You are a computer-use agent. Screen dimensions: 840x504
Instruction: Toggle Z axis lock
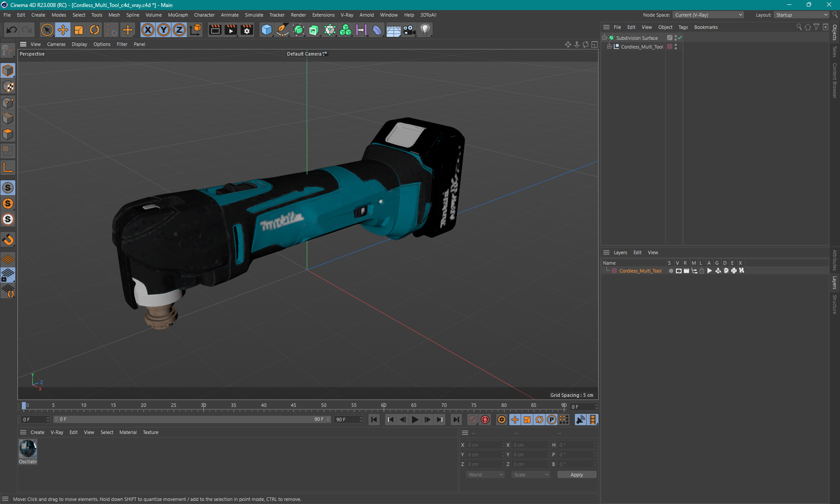click(179, 30)
